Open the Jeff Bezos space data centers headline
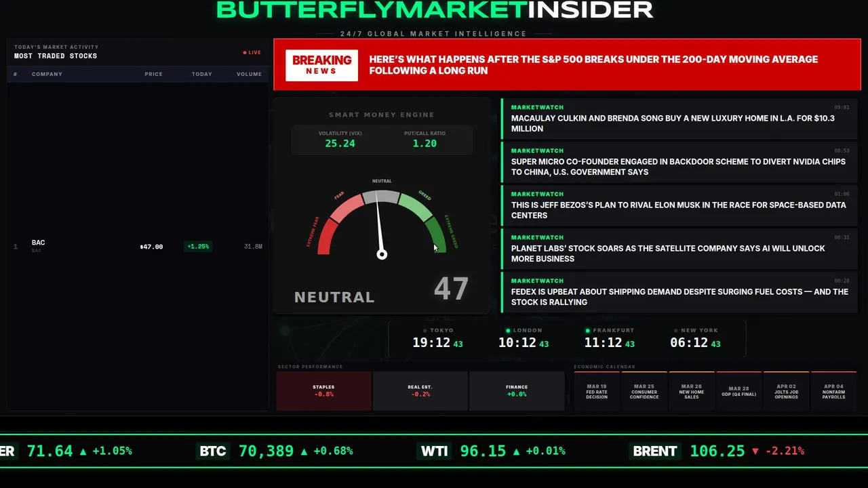Viewport: 868px width, 488px height. point(678,210)
